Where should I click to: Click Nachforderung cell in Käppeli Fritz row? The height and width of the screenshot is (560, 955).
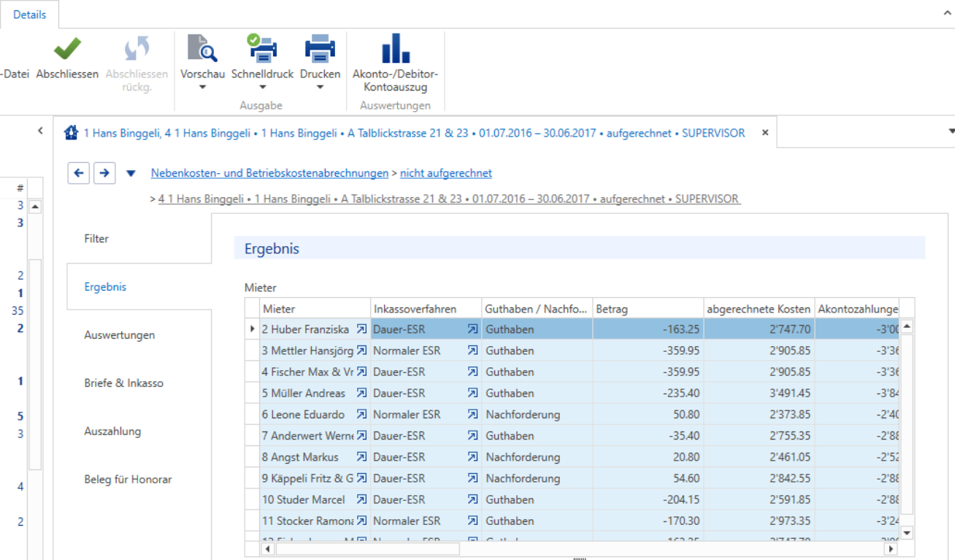tap(537, 478)
